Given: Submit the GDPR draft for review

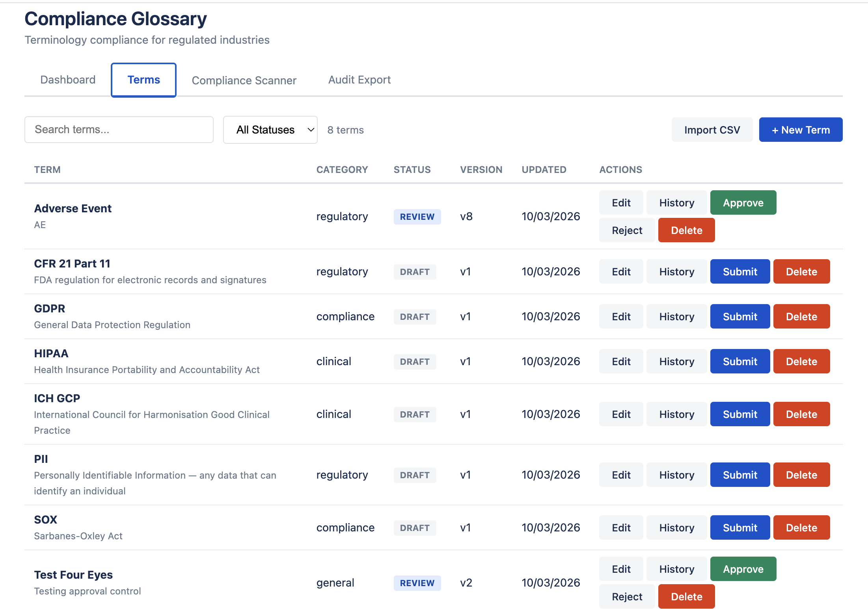Looking at the screenshot, I should [x=739, y=316].
